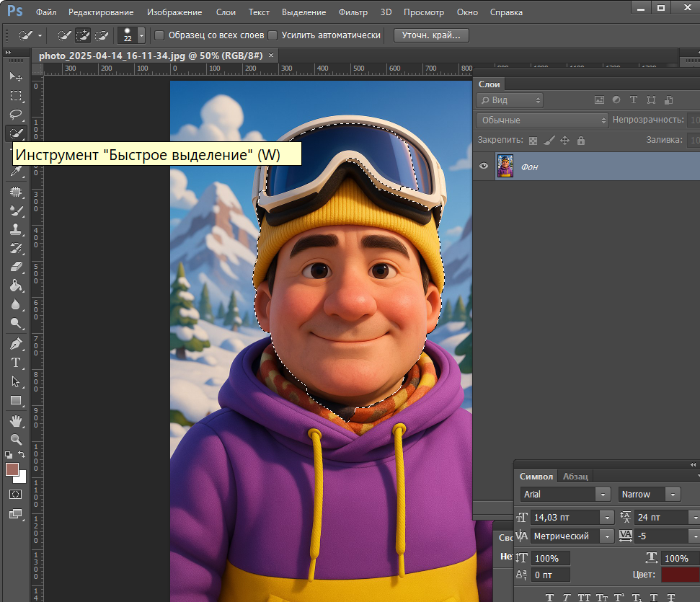
Task: Open the brush size picker dropdown
Action: (x=141, y=35)
